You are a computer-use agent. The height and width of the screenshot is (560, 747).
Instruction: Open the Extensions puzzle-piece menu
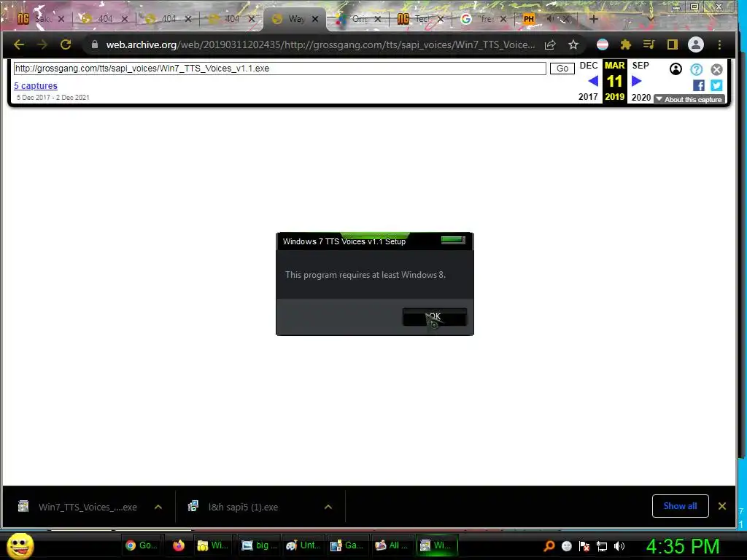point(625,44)
